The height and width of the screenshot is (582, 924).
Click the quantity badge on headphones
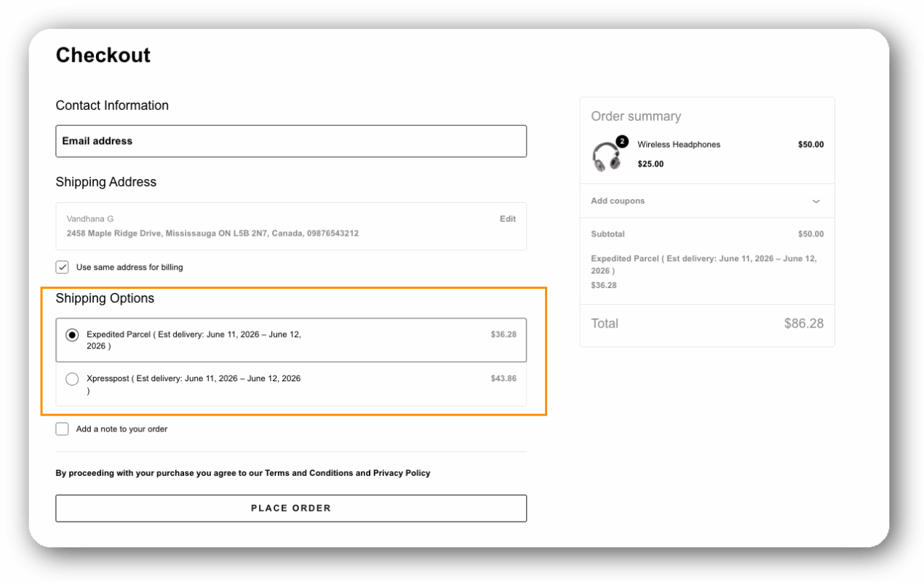pyautogui.click(x=622, y=141)
